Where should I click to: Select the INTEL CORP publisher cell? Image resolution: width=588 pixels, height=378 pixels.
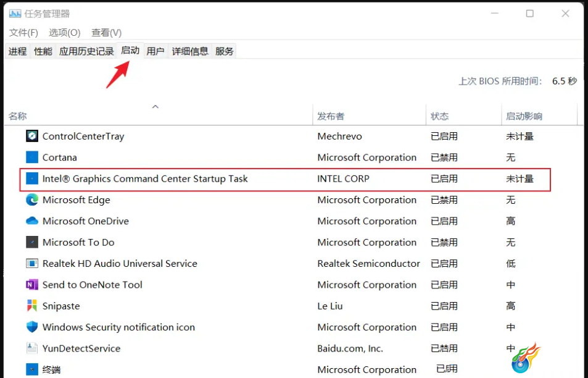[344, 178]
